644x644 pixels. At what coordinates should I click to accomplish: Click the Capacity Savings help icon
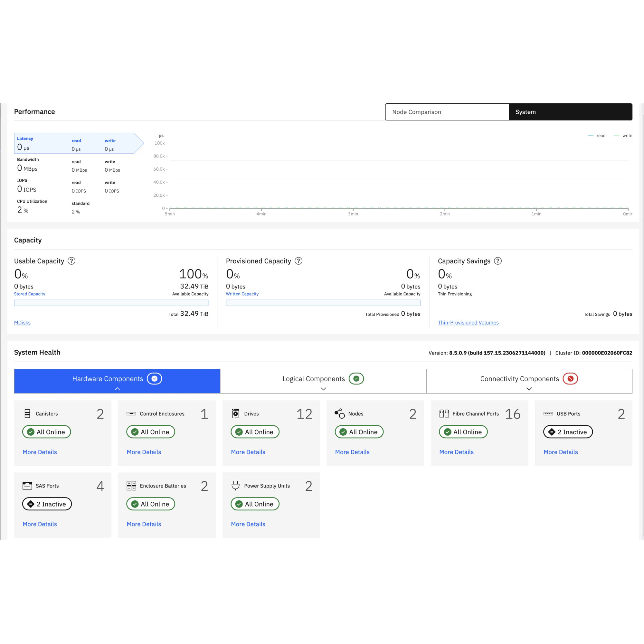coord(497,261)
